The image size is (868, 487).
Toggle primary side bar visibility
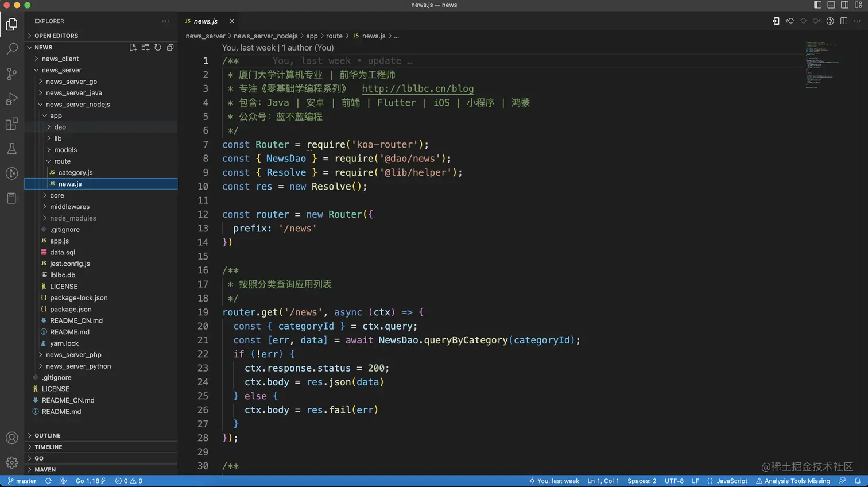coord(817,5)
